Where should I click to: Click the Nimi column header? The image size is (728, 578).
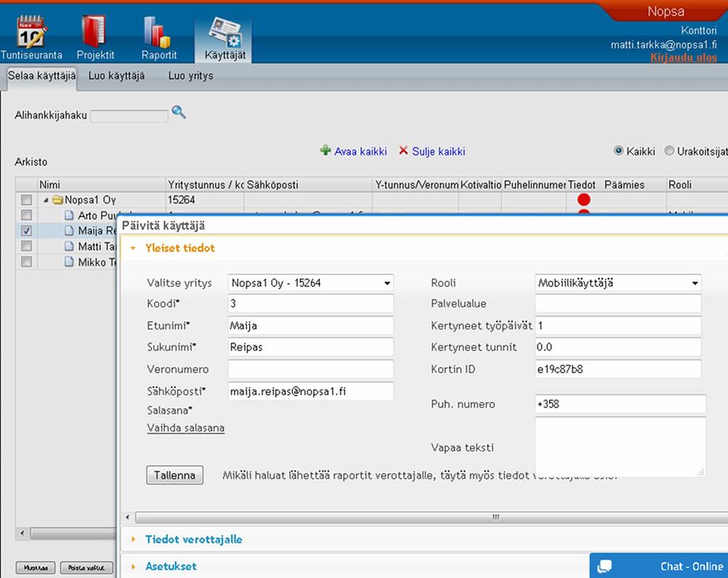102,185
